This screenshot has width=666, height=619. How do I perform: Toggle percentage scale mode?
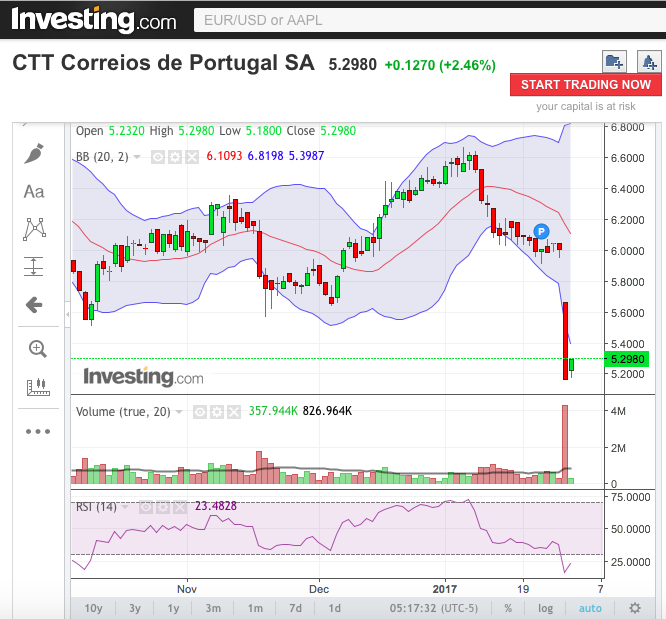point(508,608)
